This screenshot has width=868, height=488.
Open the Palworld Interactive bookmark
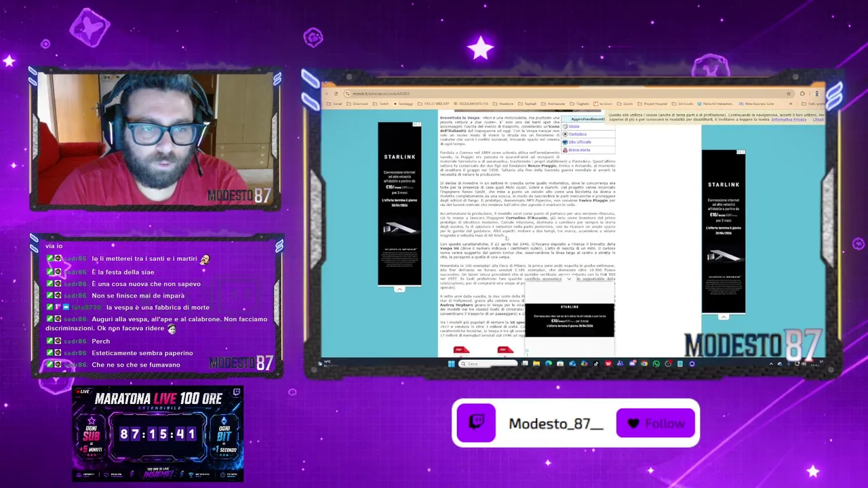715,104
